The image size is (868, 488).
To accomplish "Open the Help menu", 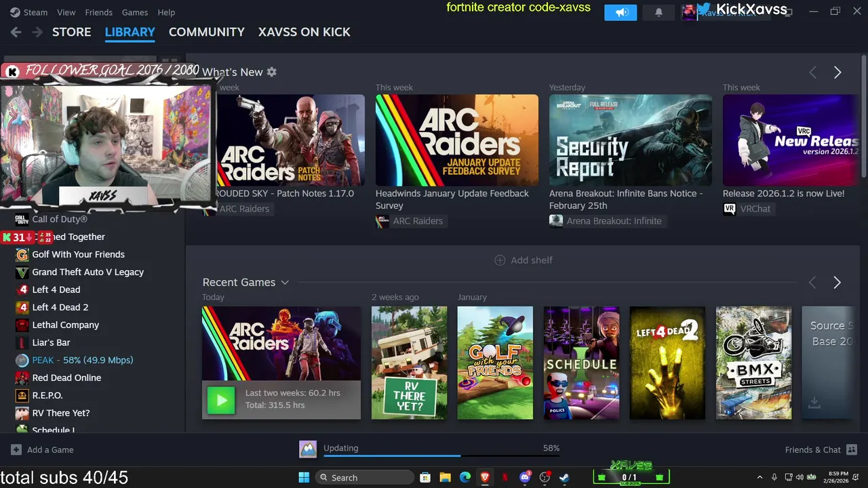I will click(x=166, y=12).
